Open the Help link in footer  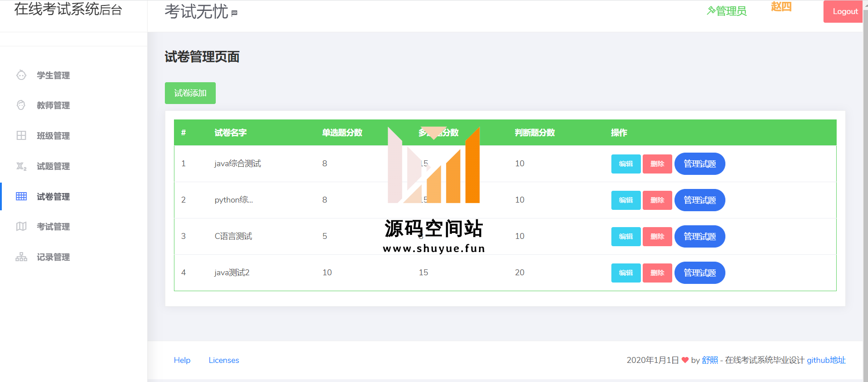pos(182,360)
